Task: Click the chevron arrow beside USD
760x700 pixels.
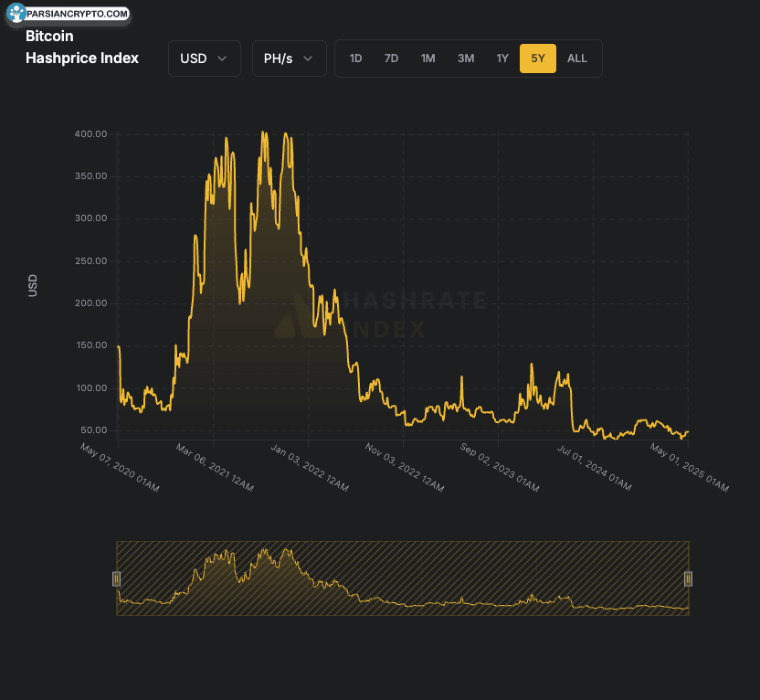Action: (x=222, y=58)
